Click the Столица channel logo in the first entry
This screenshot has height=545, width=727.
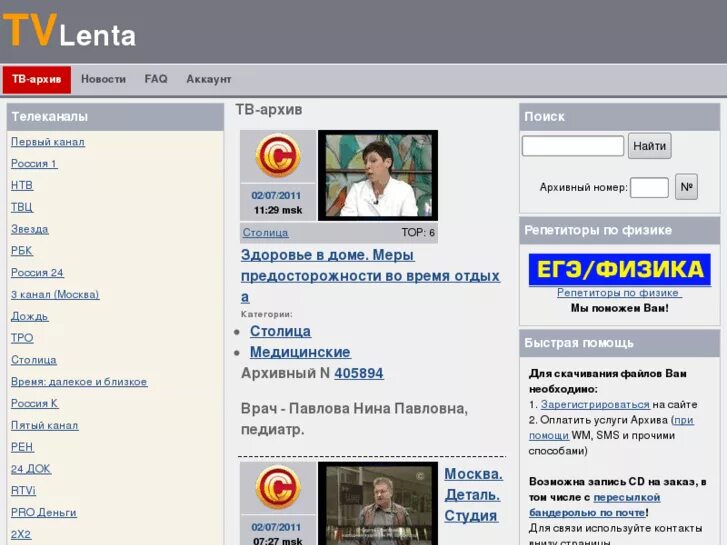(x=278, y=155)
